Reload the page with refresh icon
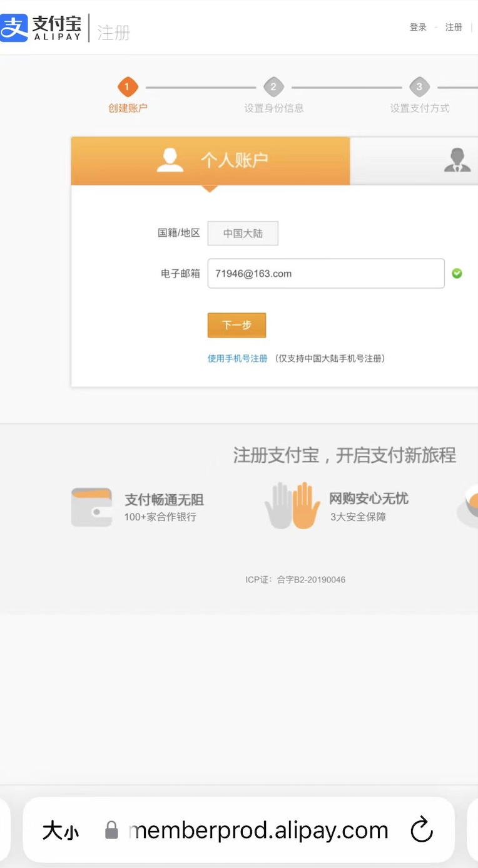Screen dimensions: 478x868 click(422, 830)
